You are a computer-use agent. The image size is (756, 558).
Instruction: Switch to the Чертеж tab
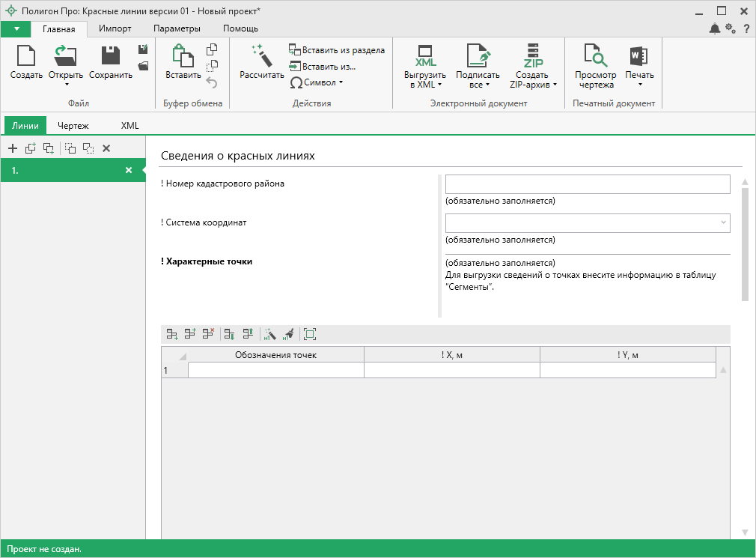(73, 126)
